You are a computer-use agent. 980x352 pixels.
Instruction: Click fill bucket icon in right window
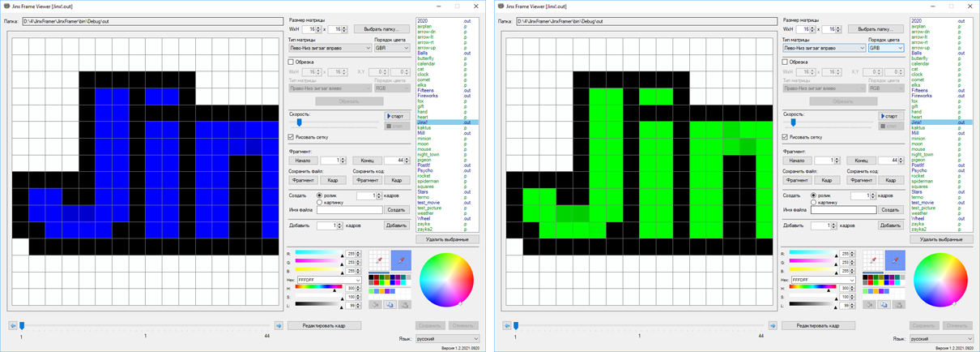pos(870,305)
